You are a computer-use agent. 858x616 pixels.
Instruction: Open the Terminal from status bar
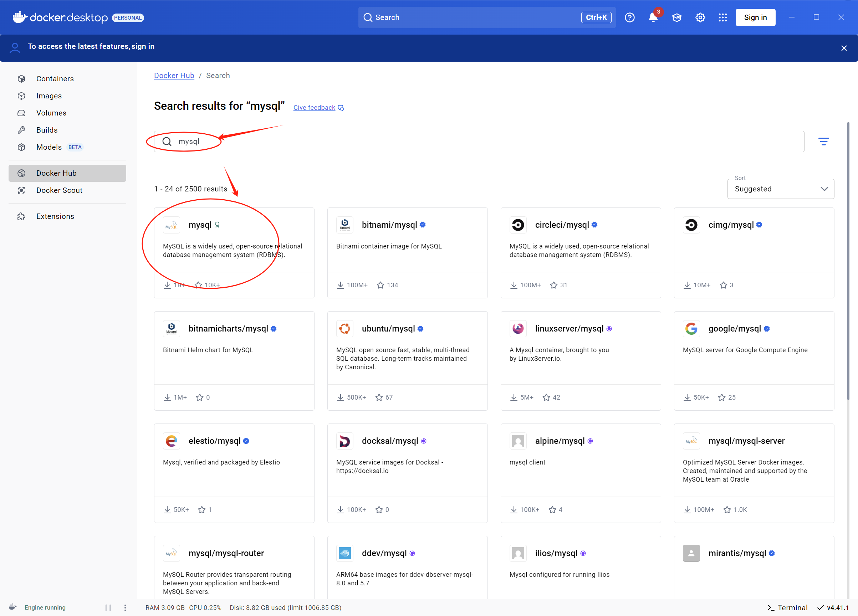point(788,607)
